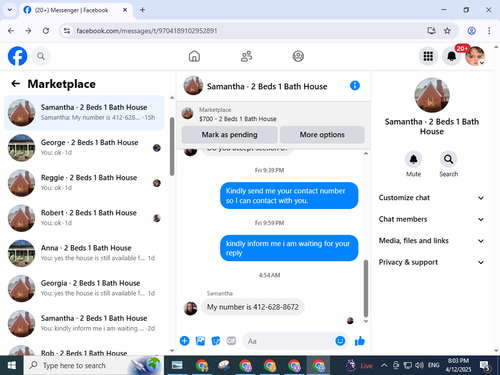Choose a sticker icon in composer
This screenshot has height=375, width=500.
tap(216, 341)
